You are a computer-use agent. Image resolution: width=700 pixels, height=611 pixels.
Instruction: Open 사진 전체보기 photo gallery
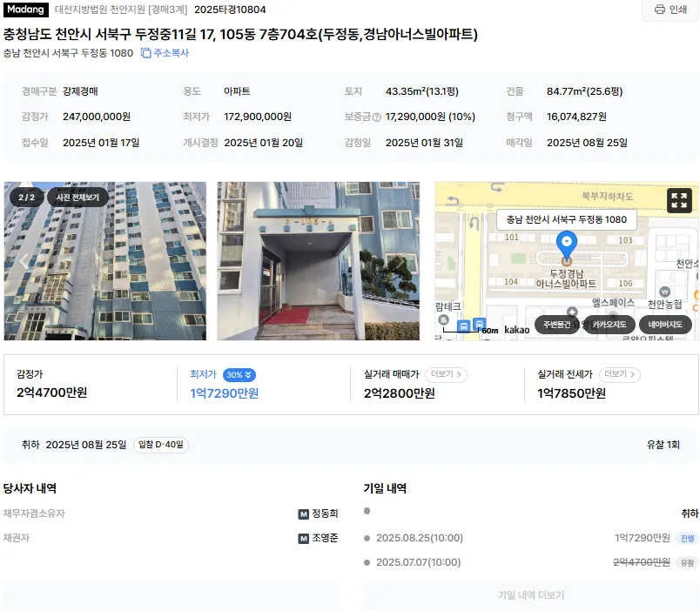[77, 198]
